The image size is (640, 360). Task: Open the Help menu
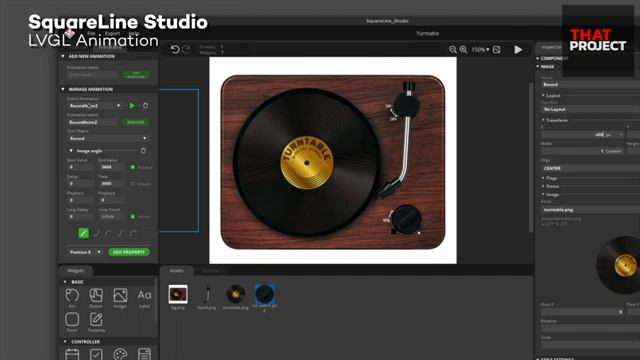pos(133,33)
